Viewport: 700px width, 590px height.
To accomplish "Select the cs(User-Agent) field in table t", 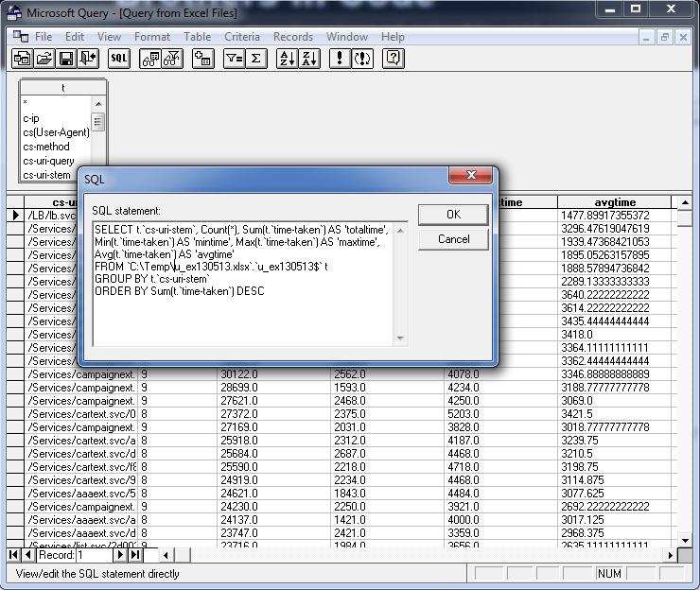I will [x=56, y=132].
